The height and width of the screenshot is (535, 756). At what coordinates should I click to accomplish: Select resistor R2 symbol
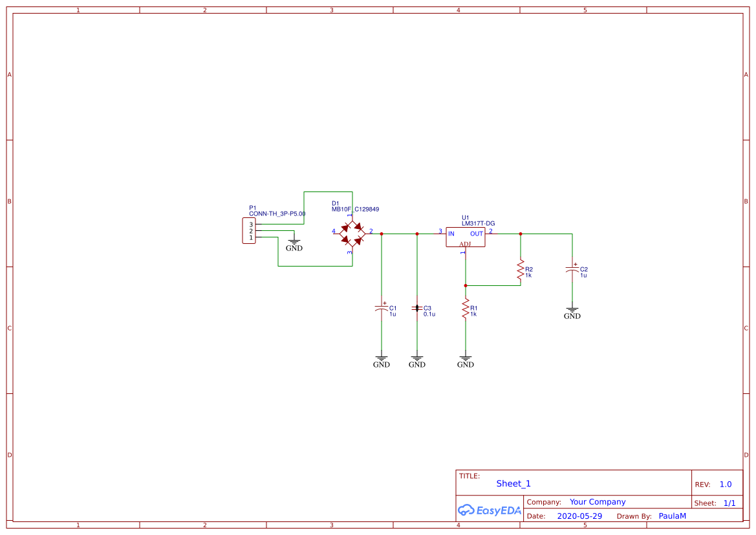[520, 270]
